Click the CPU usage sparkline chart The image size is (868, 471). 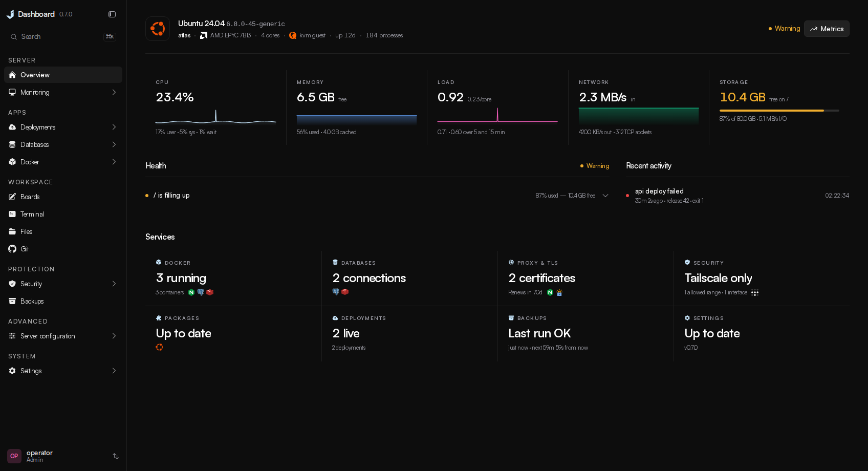216,117
